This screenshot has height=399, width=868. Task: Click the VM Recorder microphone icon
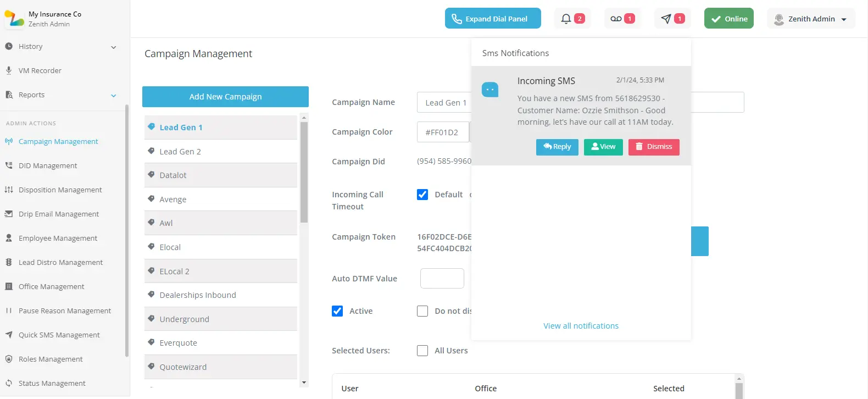(9, 70)
